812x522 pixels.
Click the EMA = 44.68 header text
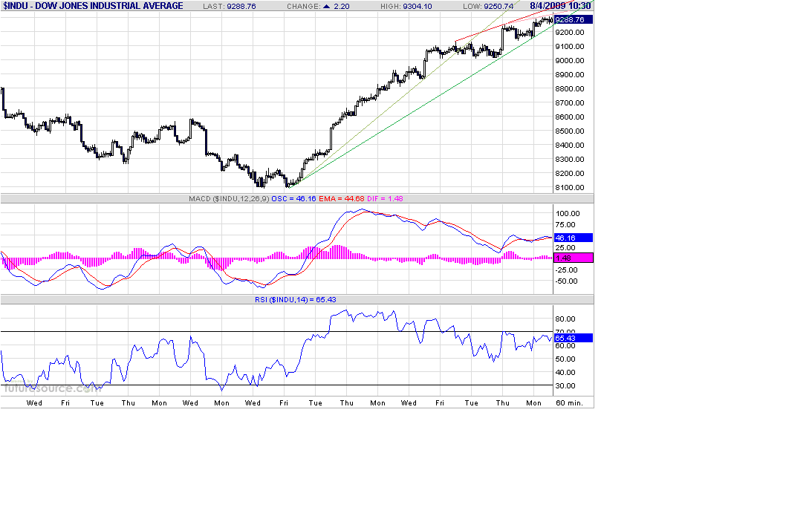341,199
